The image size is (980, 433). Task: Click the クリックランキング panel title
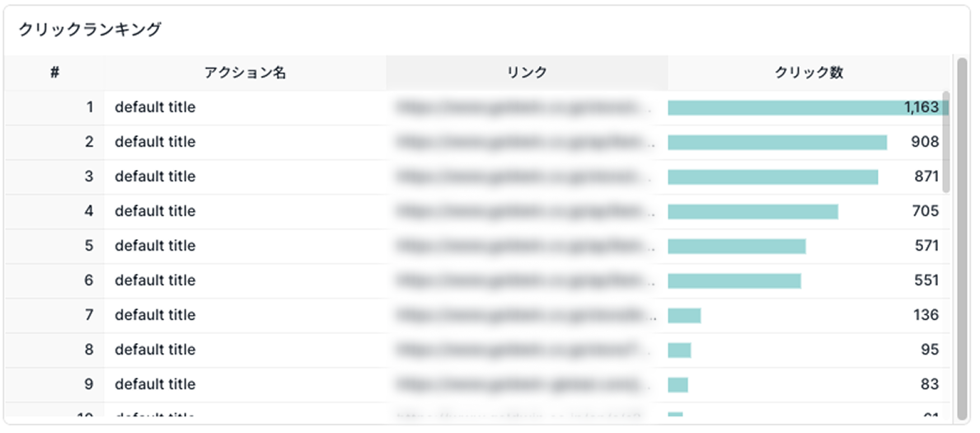pyautogui.click(x=90, y=30)
